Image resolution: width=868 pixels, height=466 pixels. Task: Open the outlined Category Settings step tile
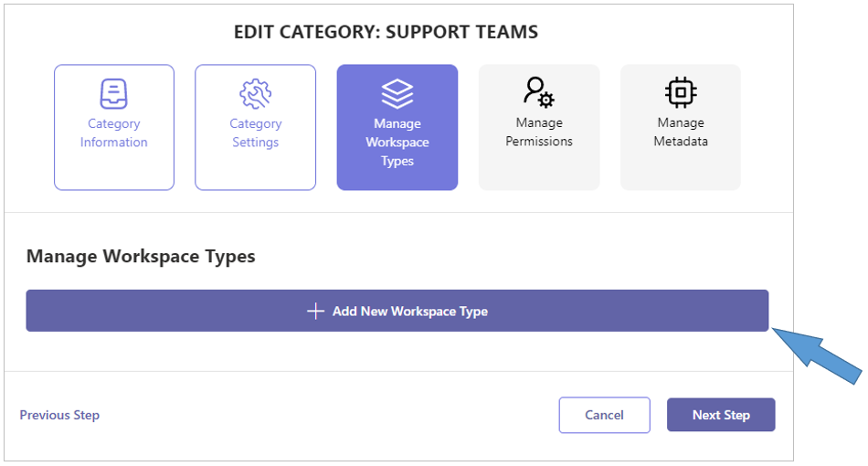coord(255,127)
